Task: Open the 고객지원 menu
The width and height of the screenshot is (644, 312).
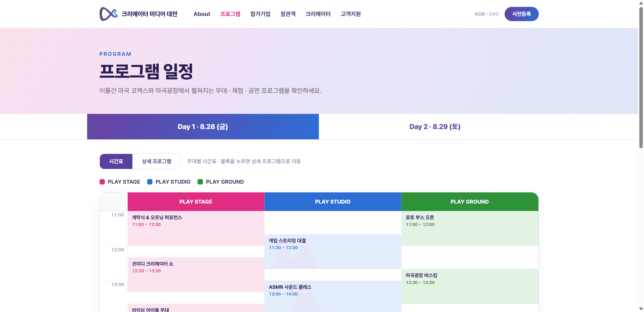Action: click(350, 14)
